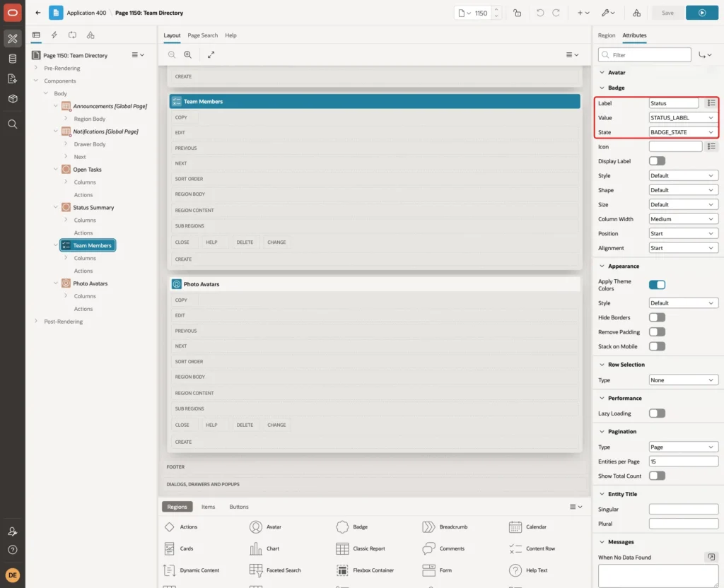Click the Entity Title Singular field
Screen dimensions: 724x588
(684, 509)
